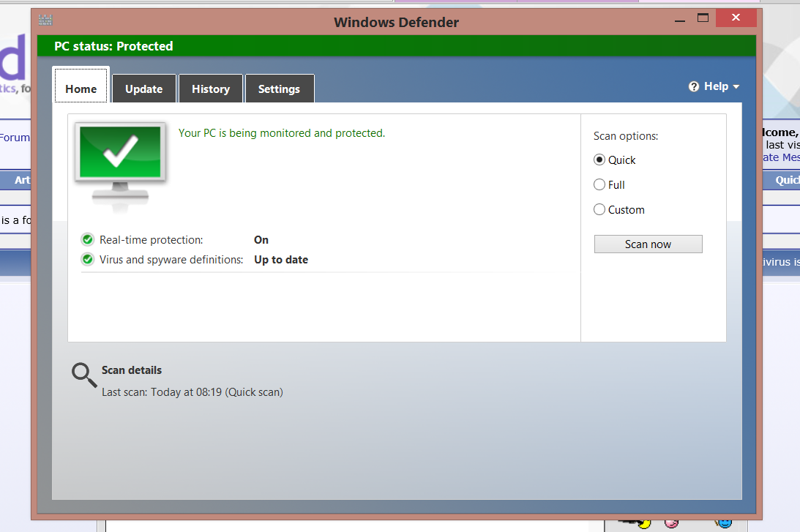Click the Windows Defender title bar icon
Viewport: 800px width, 532px height.
(x=45, y=20)
